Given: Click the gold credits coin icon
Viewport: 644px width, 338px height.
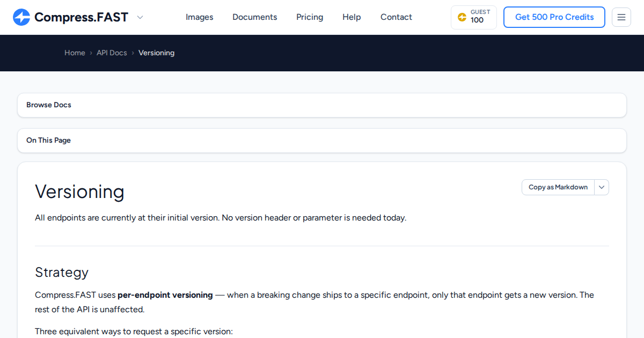Looking at the screenshot, I should click(x=462, y=17).
